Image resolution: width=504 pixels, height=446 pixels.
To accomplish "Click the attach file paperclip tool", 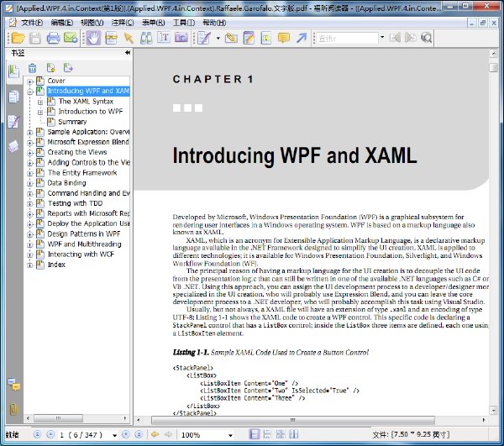I will [x=231, y=38].
